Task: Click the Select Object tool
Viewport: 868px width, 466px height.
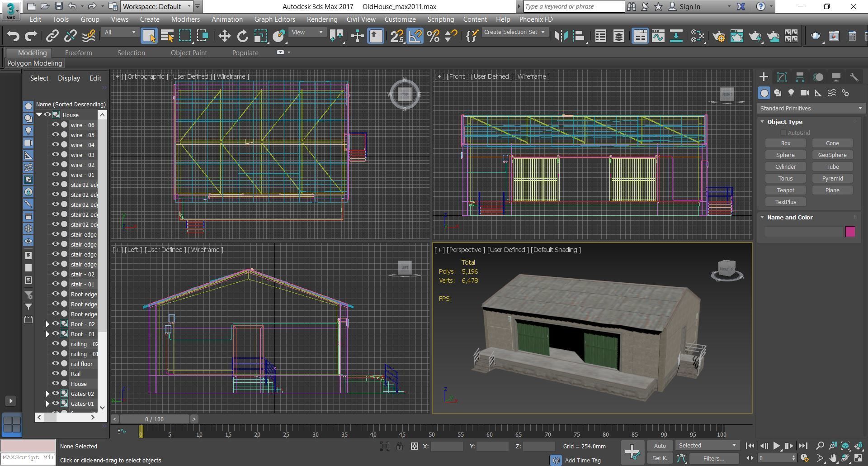Action: coord(149,36)
